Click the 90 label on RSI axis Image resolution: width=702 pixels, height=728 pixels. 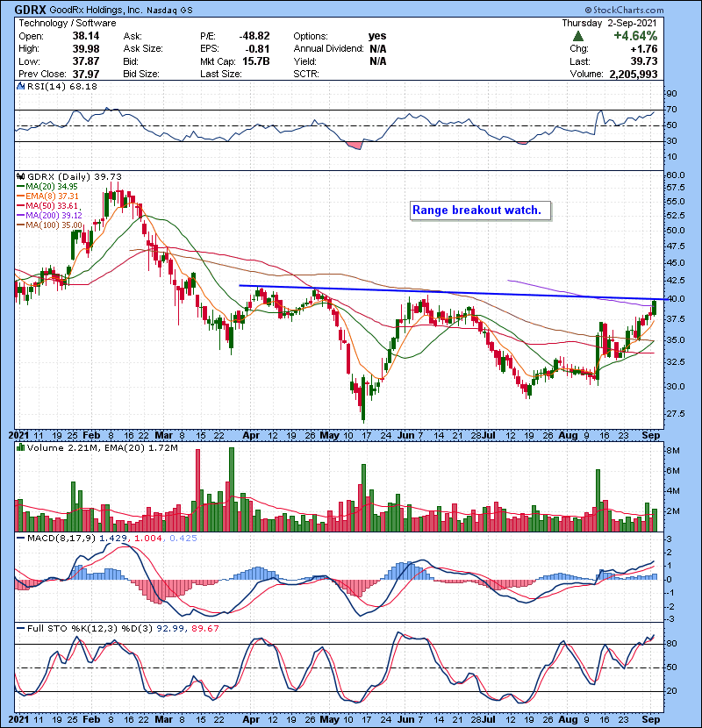(672, 93)
